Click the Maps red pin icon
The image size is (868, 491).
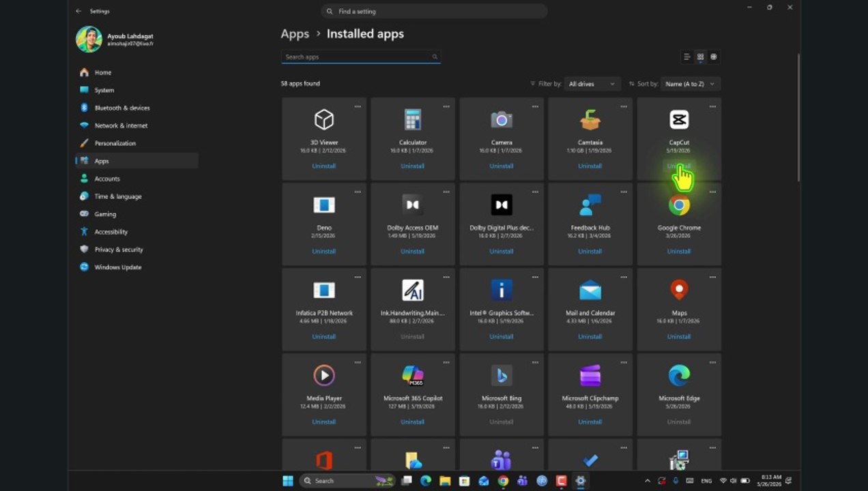click(x=679, y=291)
